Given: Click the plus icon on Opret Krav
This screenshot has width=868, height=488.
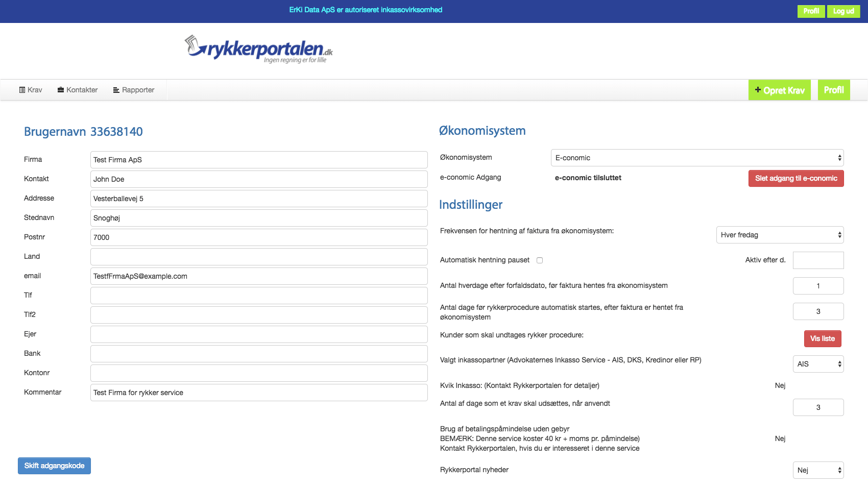Looking at the screenshot, I should [x=758, y=90].
